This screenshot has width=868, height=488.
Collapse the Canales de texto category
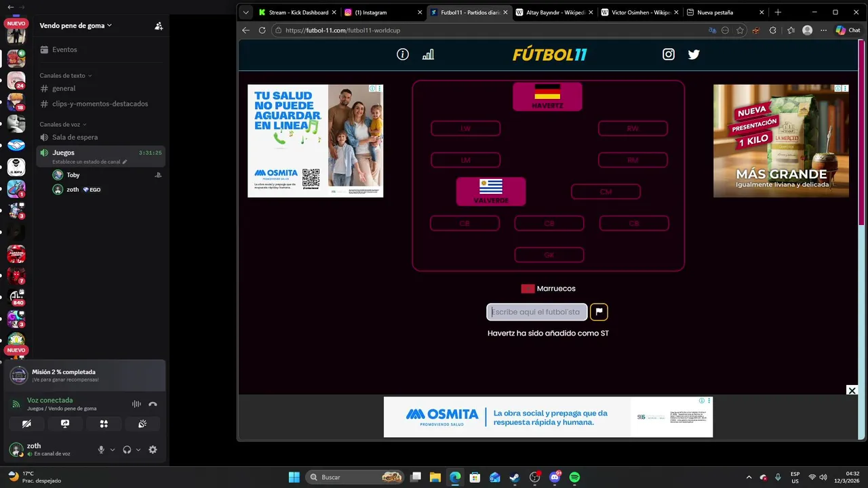[66, 75]
